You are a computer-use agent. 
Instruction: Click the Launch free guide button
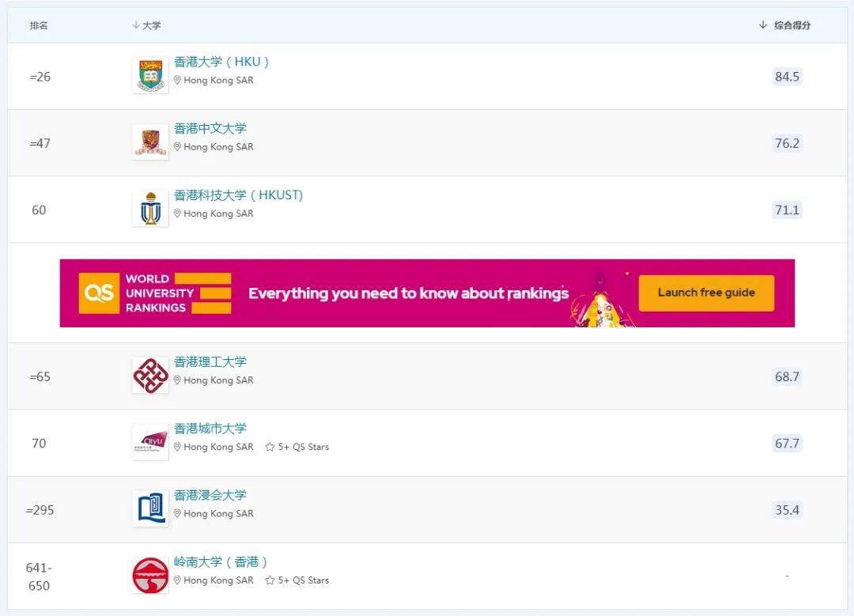pyautogui.click(x=706, y=293)
